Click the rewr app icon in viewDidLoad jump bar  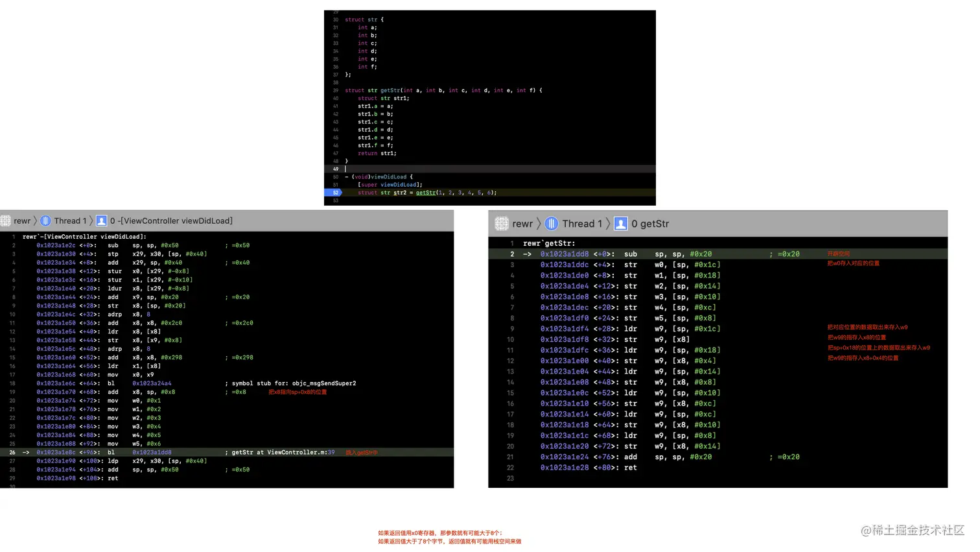pyautogui.click(x=6, y=221)
